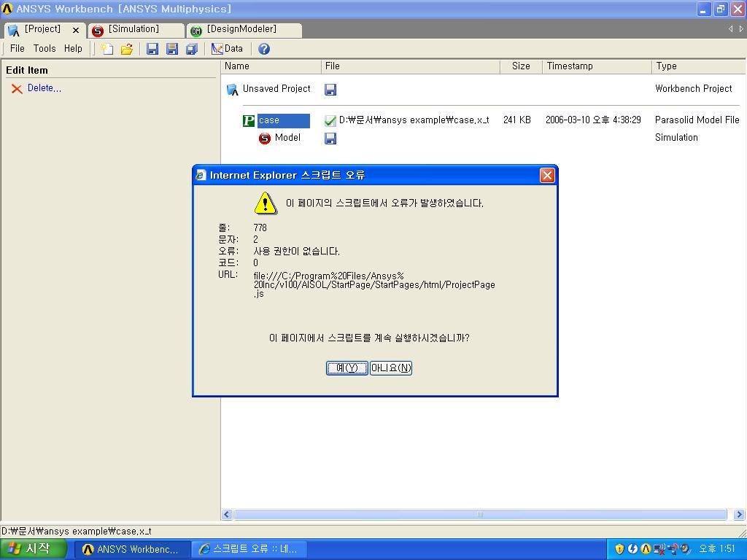Viewport: 747px width, 560px height.
Task: Click the Open folder toolbar icon
Action: click(127, 49)
